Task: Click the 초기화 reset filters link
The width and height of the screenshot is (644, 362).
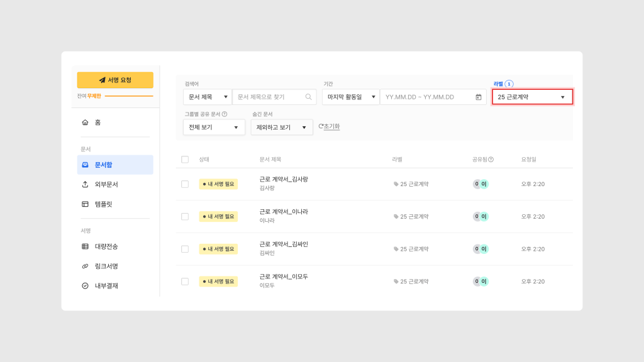Action: click(x=330, y=126)
